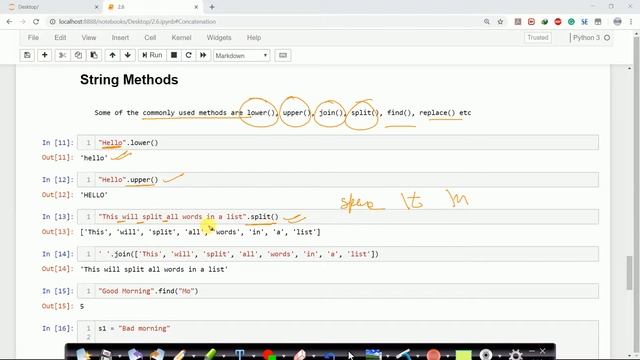Cut selected cells with the scissors icon
The height and width of the screenshot is (360, 640).
(62, 55)
